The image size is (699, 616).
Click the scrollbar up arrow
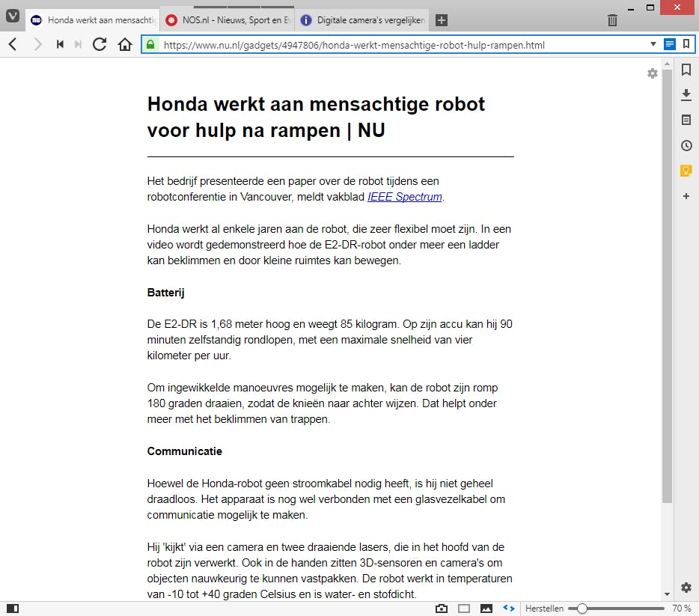coord(667,64)
